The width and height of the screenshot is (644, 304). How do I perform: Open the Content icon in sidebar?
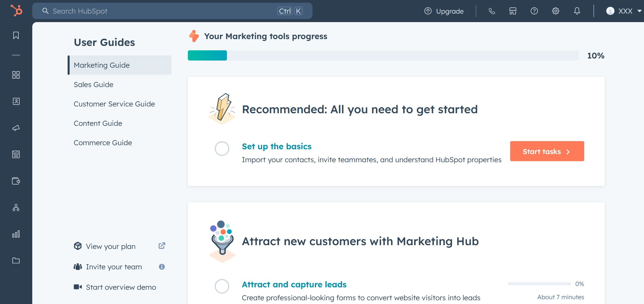pyautogui.click(x=16, y=154)
